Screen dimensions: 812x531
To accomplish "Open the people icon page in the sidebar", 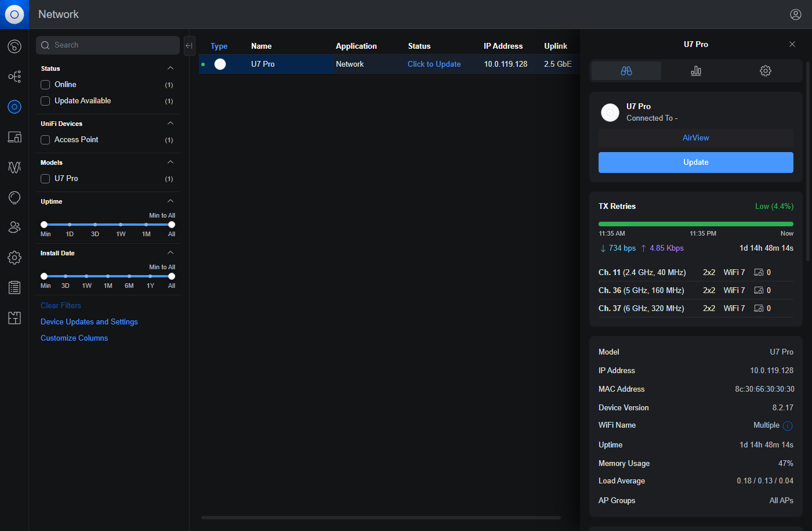I will pos(14,227).
